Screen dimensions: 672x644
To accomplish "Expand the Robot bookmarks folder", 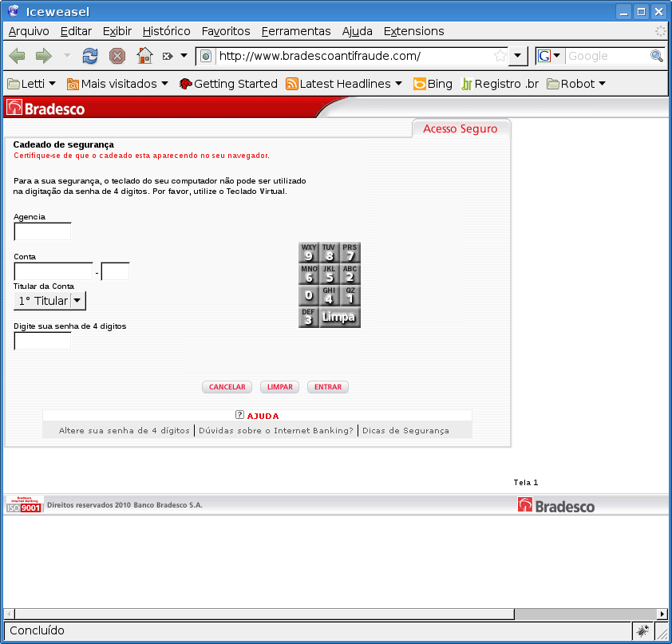I will click(576, 84).
